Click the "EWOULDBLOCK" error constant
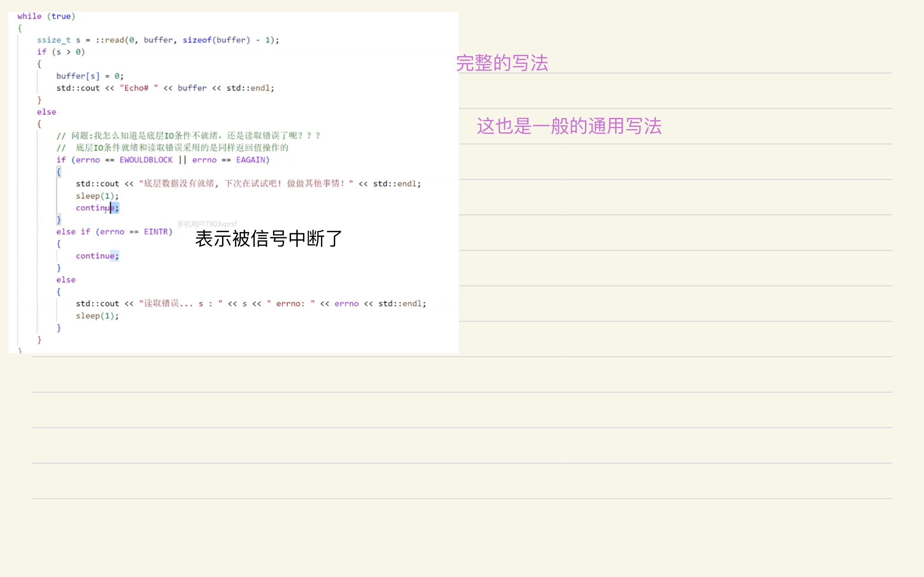The image size is (924, 577). pos(146,159)
